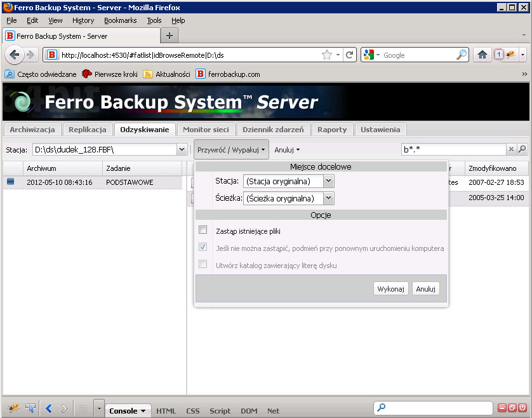Click the Firefox home icon
The height and width of the screenshot is (418, 532).
[482, 55]
